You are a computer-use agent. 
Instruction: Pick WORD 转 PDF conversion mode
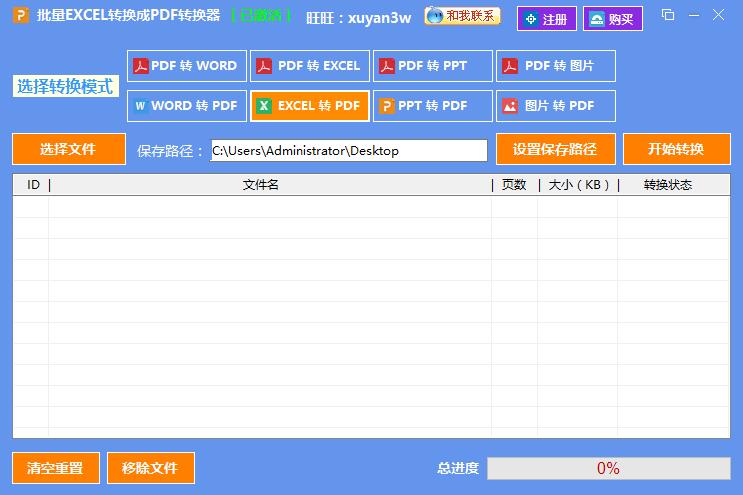coord(187,105)
